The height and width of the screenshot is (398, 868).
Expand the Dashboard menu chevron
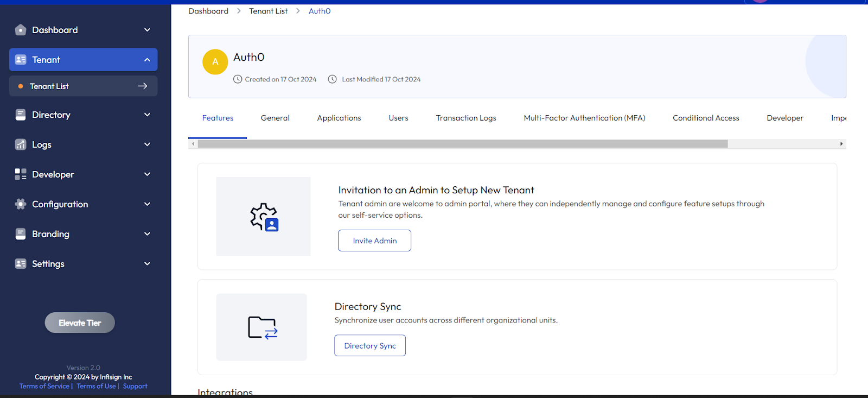(147, 30)
